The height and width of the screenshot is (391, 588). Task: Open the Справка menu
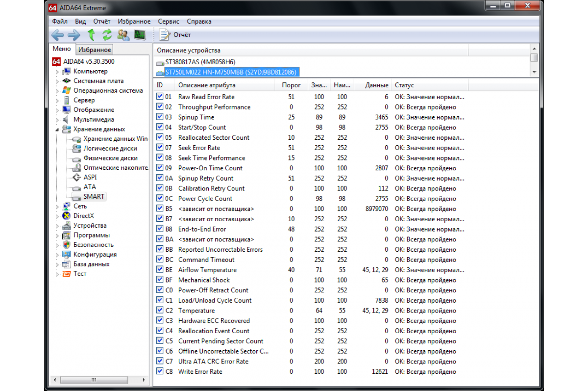tap(199, 21)
